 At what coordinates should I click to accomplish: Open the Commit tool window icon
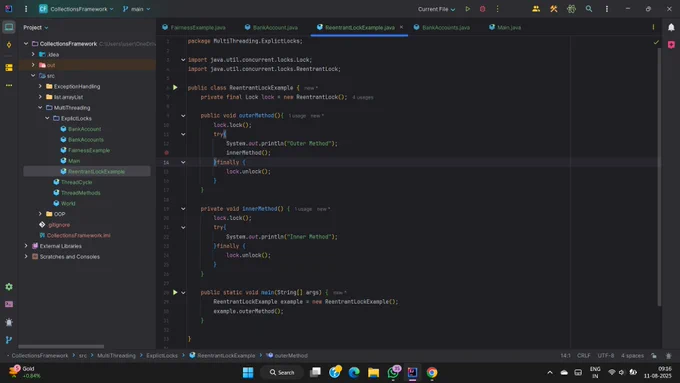coord(9,45)
